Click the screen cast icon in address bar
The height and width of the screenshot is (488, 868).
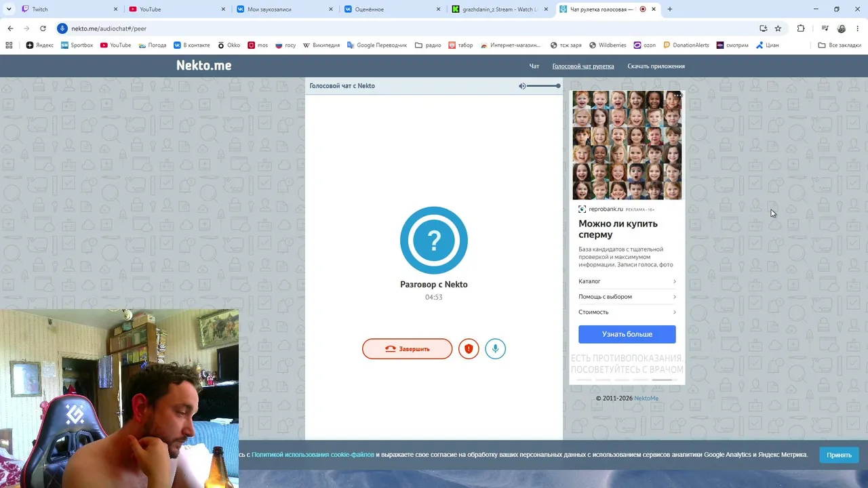(x=764, y=28)
